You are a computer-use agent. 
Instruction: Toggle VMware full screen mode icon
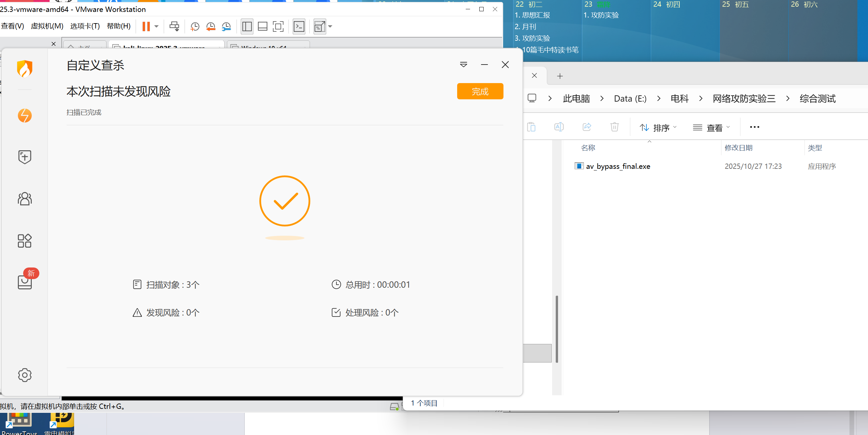(278, 26)
